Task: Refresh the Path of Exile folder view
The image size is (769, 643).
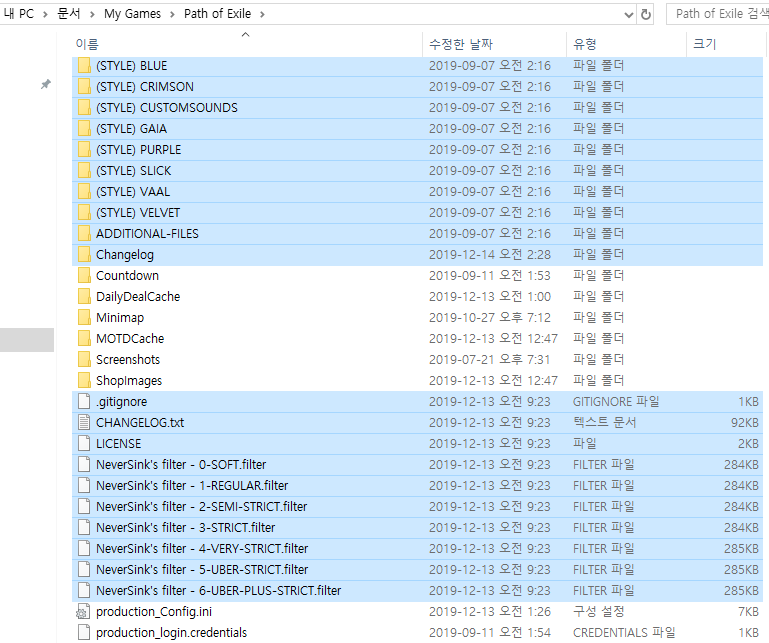Action: [646, 14]
